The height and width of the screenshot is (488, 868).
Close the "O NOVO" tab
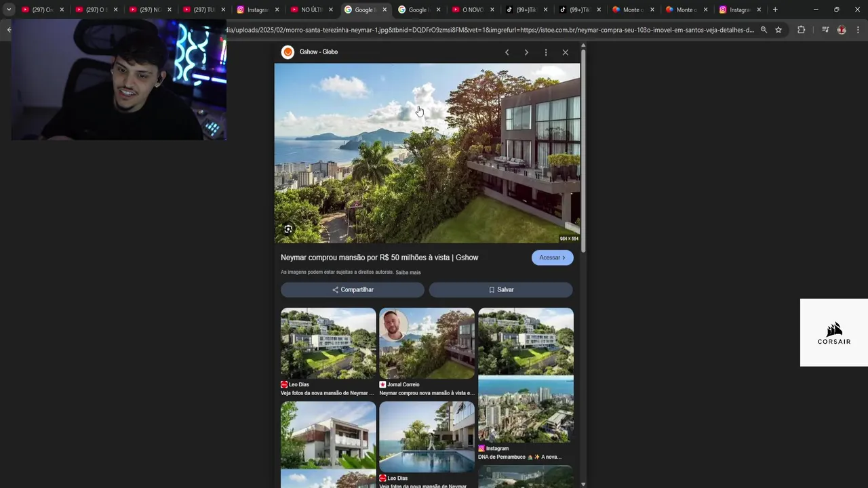coord(492,9)
